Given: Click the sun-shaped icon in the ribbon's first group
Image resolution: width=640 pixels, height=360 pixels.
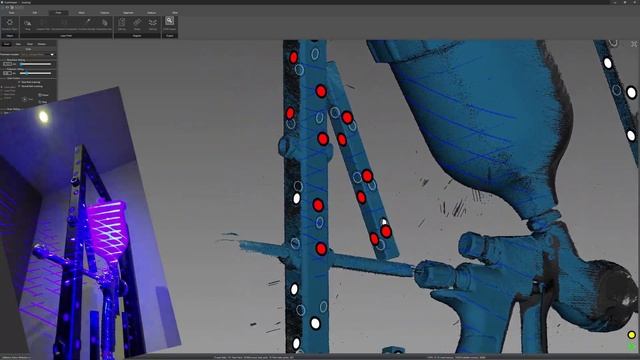Looking at the screenshot, I should point(10,22).
